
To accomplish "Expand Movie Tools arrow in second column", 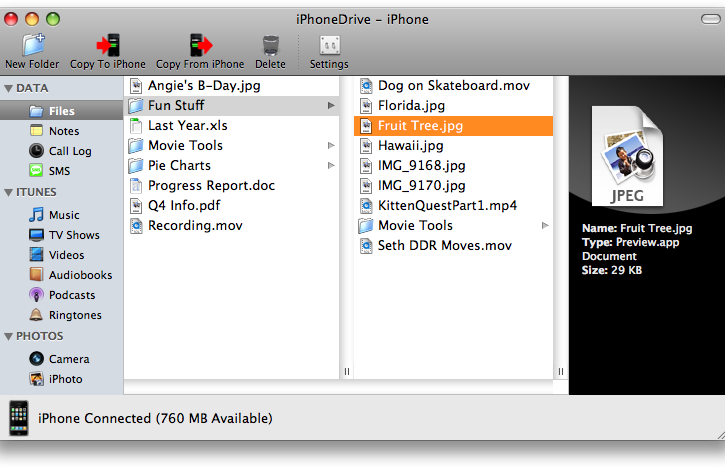I will (x=545, y=226).
